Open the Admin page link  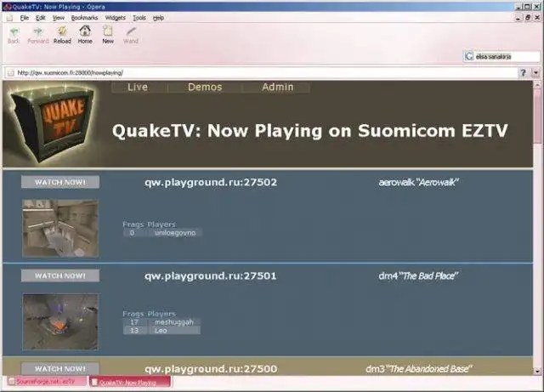tap(278, 87)
